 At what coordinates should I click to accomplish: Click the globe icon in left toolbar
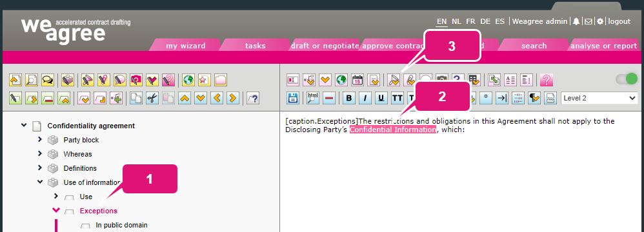pos(188,80)
